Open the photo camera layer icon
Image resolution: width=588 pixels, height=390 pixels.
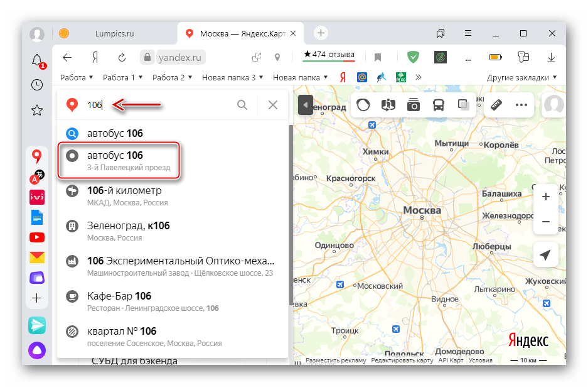[x=414, y=105]
